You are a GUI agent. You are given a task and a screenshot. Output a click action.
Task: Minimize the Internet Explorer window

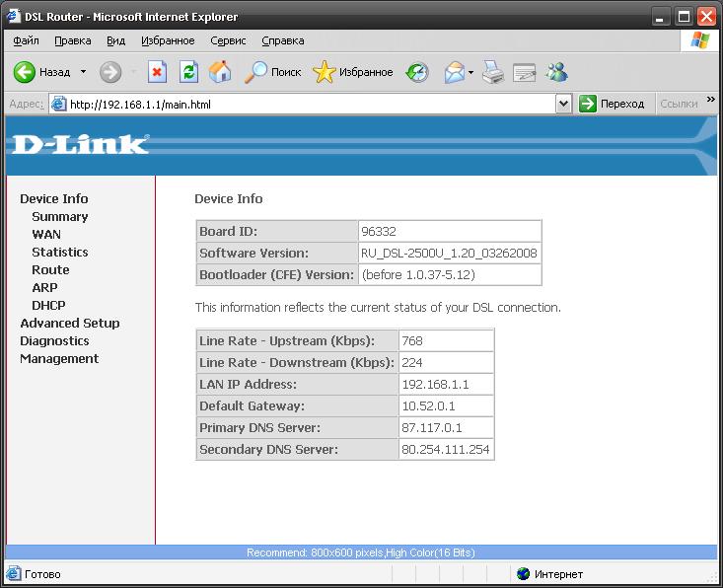click(661, 17)
